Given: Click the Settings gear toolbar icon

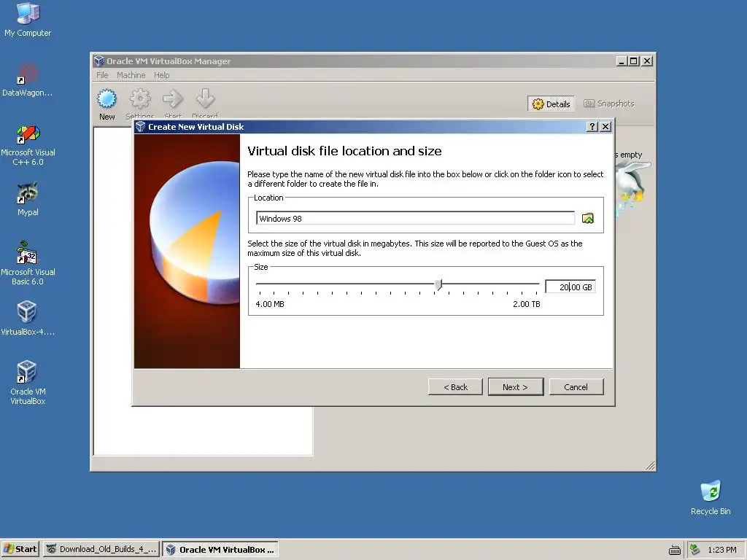Looking at the screenshot, I should pos(139,99).
